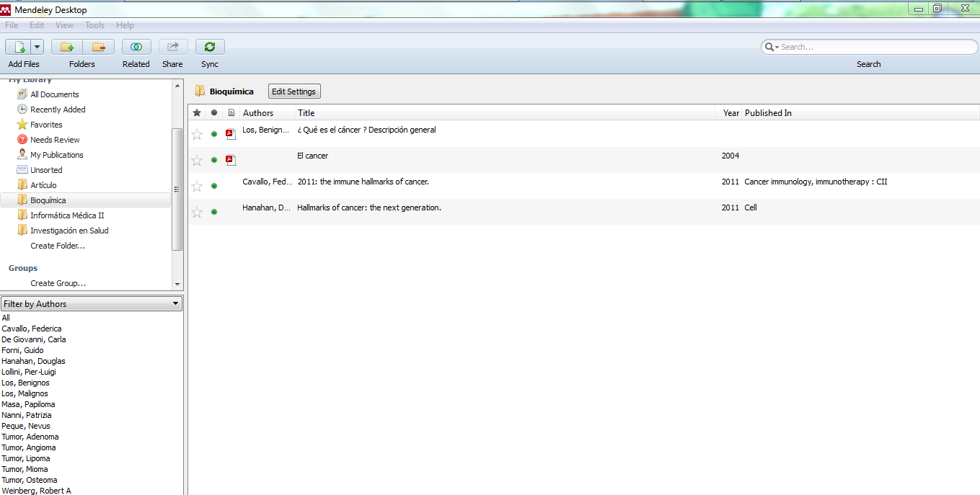Open the Favorites collection
980x495 pixels.
(x=46, y=125)
